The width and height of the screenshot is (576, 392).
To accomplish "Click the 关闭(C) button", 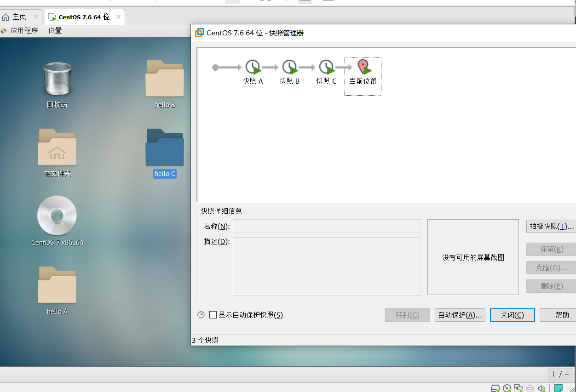I will (x=513, y=315).
